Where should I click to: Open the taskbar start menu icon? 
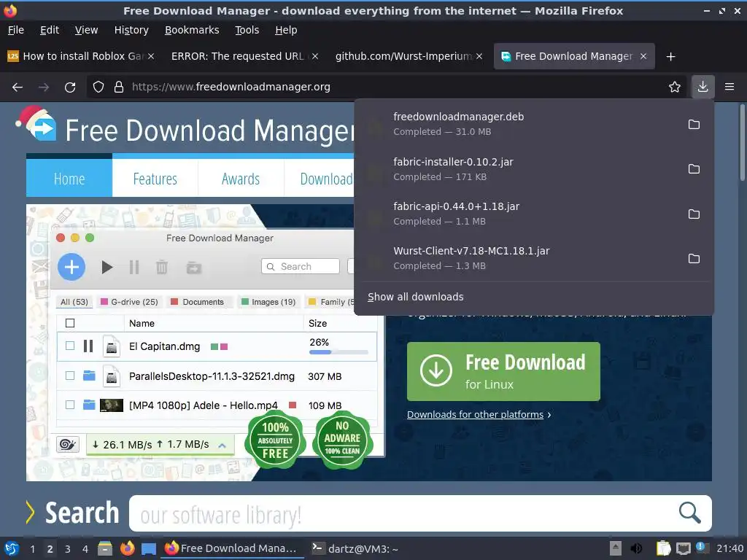(12, 548)
